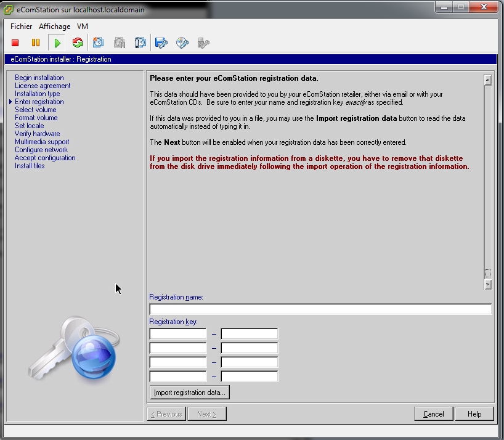Open installer Help
Viewport: 504px width, 440px height.
[474, 414]
